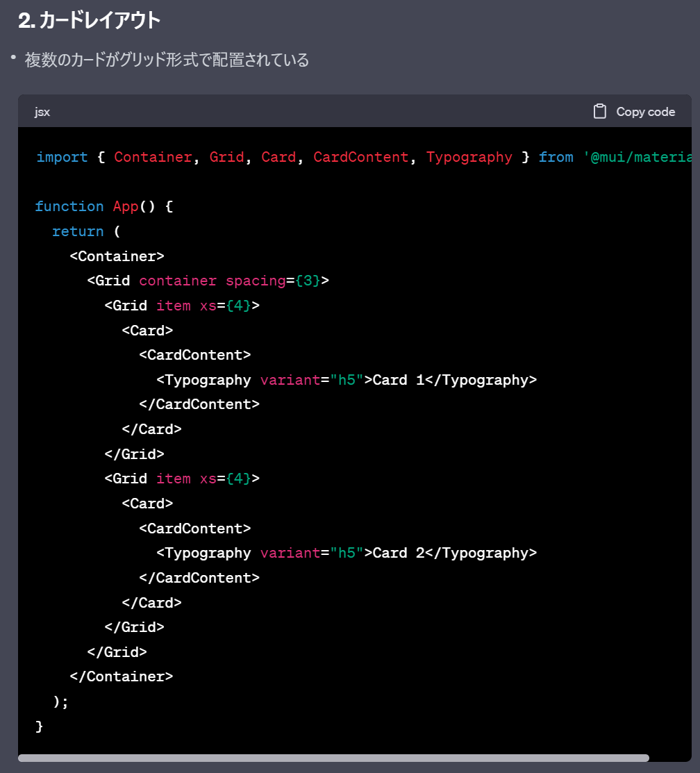Click the clipboard icon next to Copy code
This screenshot has width=700, height=773.
click(598, 110)
